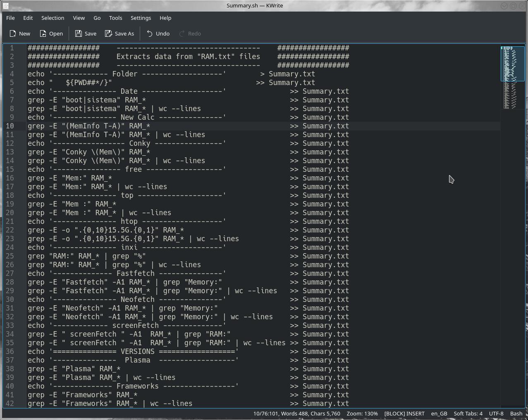Open the Selection menu

click(53, 18)
